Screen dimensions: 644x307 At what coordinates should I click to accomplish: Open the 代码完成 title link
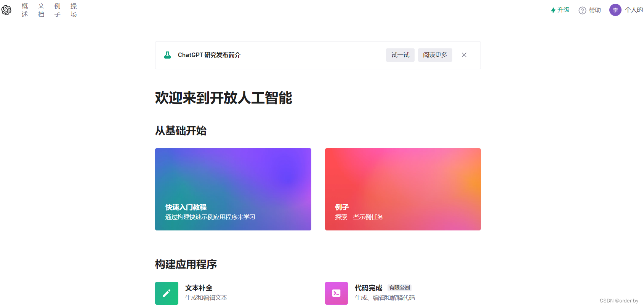368,288
